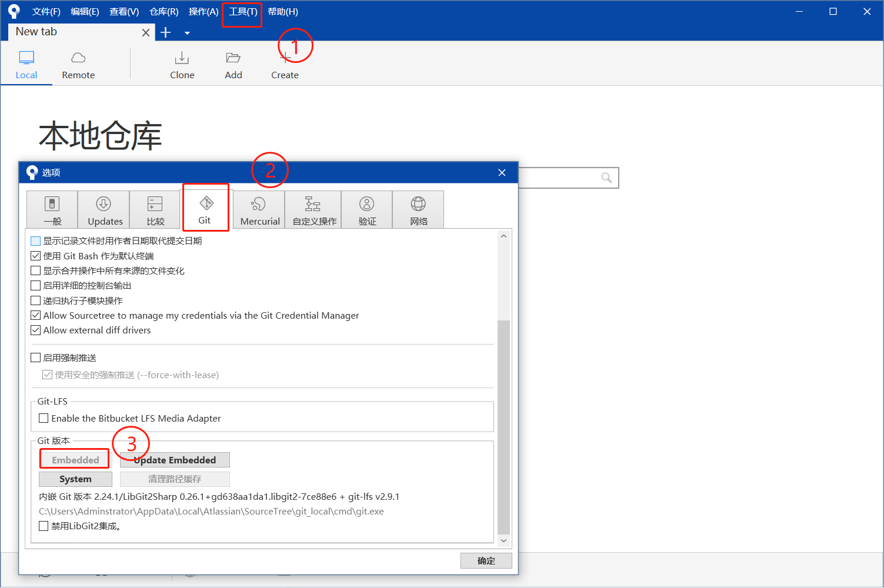
Task: Open the 比较 diff settings icon
Action: [x=154, y=209]
